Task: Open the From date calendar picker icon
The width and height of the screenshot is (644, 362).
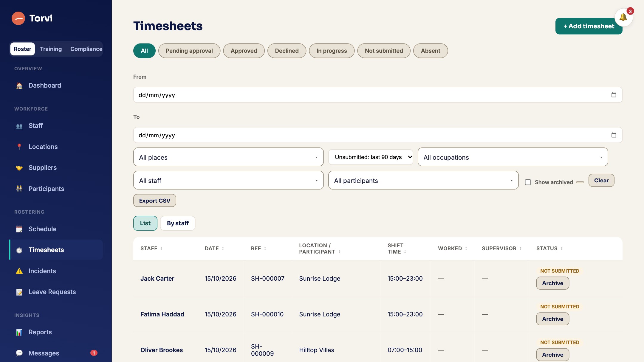Action: [614, 95]
